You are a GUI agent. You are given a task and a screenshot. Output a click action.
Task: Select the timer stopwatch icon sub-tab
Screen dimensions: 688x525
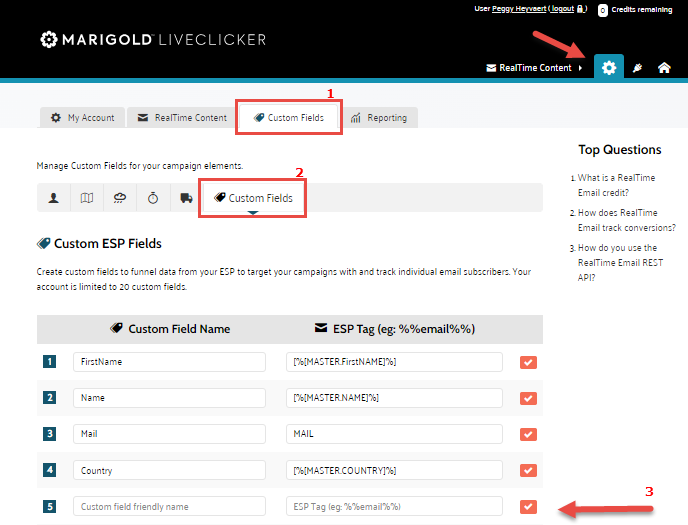[x=153, y=198]
